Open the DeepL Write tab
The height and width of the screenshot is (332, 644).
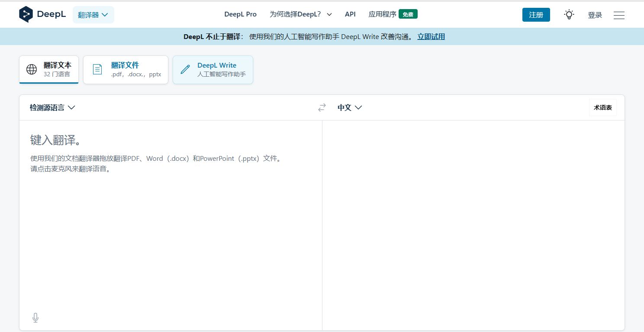pyautogui.click(x=213, y=70)
